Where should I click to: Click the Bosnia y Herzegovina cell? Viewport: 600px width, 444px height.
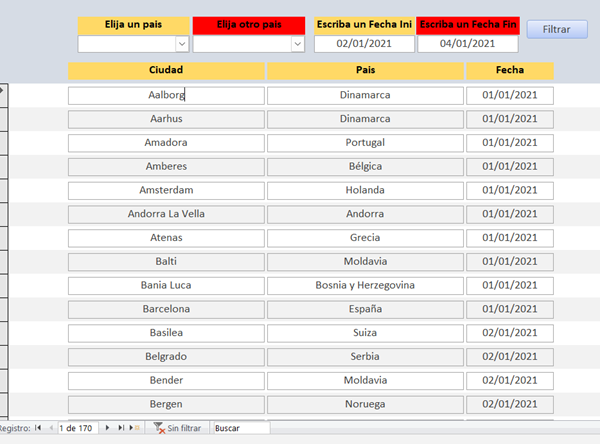click(365, 286)
